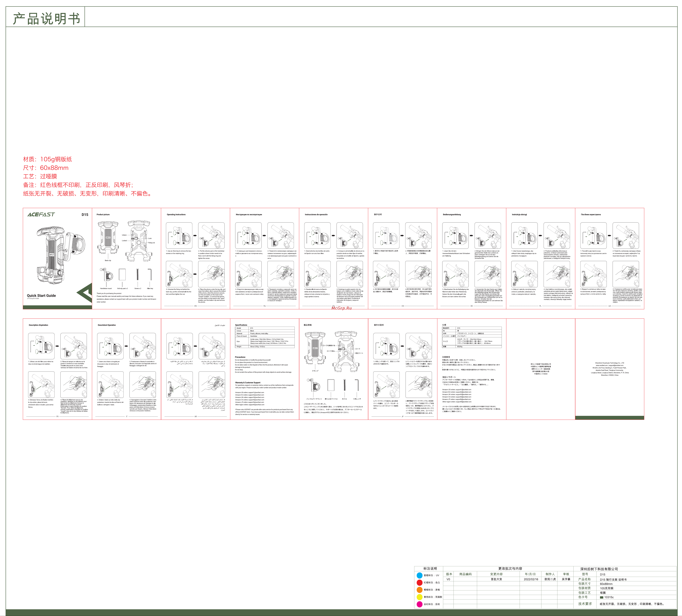
Task: Click the EN step 4 phone placement diagram
Action: pyautogui.click(x=211, y=274)
